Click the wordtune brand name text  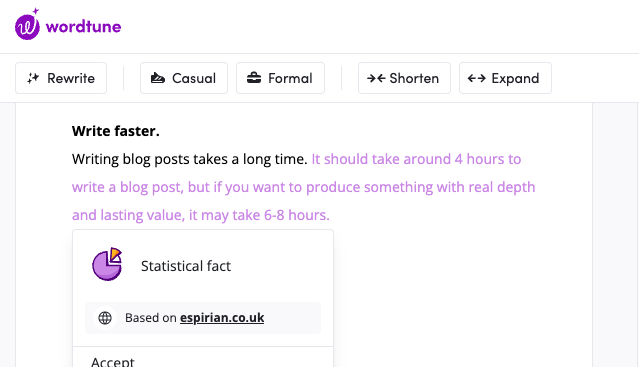point(84,27)
